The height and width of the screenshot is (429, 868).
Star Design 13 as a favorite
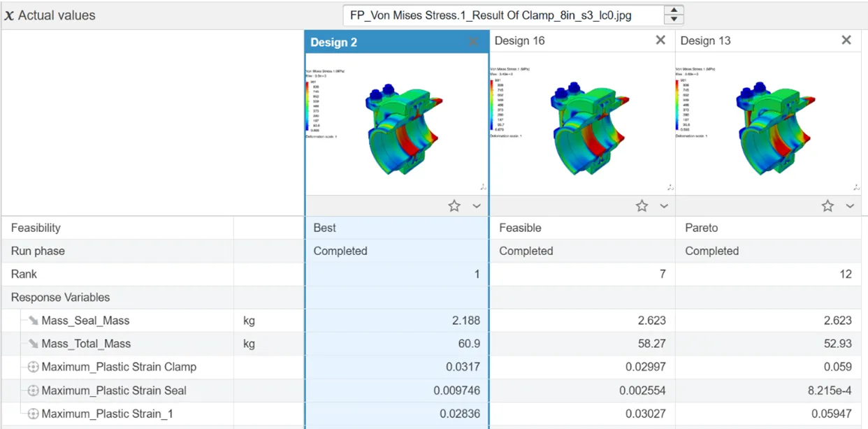(827, 206)
